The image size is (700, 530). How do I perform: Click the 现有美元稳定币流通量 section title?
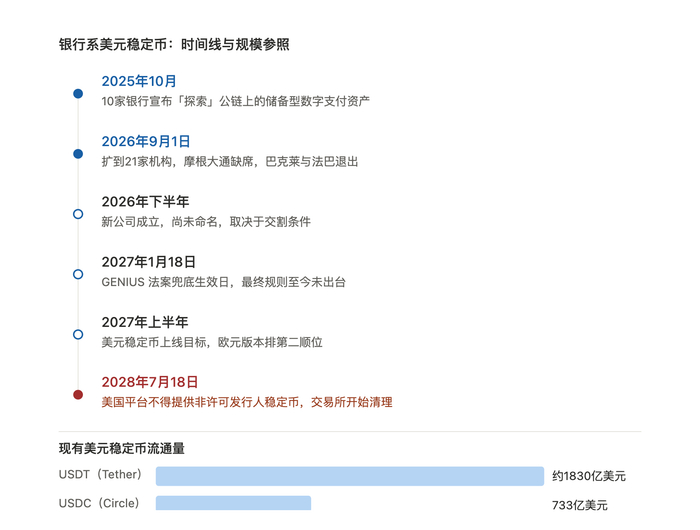pyautogui.click(x=121, y=448)
